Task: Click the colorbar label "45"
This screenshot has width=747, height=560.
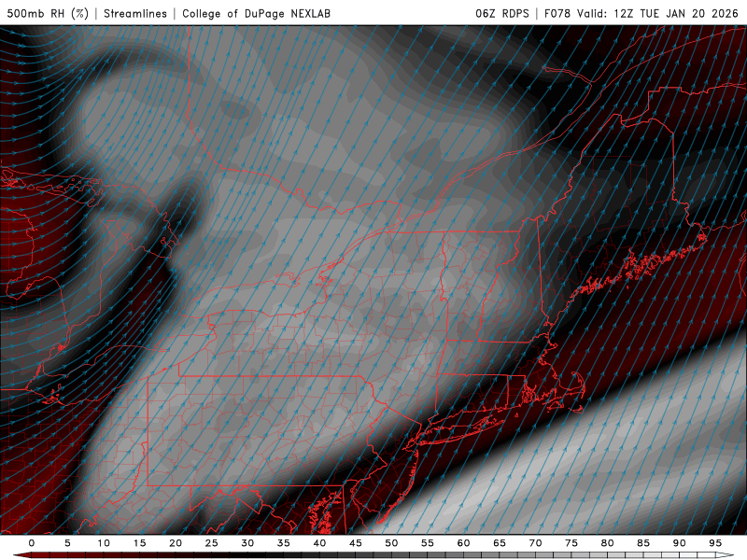Action: pos(356,543)
